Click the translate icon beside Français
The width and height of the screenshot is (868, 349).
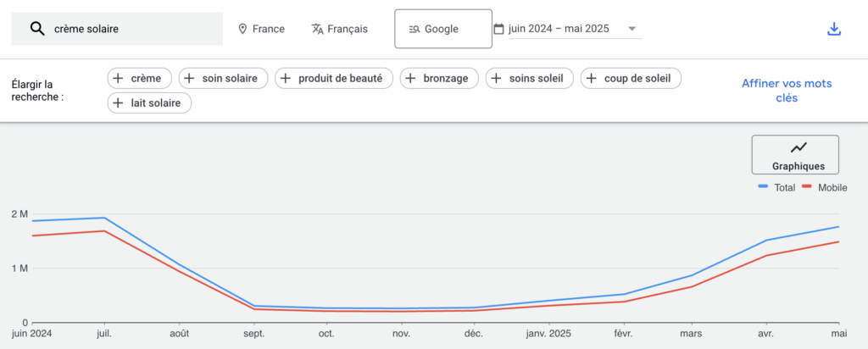(x=318, y=29)
